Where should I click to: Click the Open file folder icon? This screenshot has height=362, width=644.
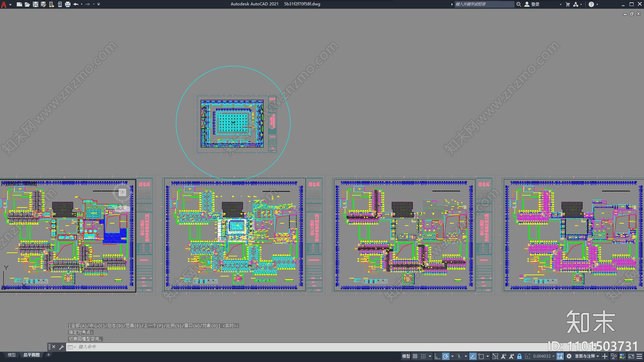(27, 4)
